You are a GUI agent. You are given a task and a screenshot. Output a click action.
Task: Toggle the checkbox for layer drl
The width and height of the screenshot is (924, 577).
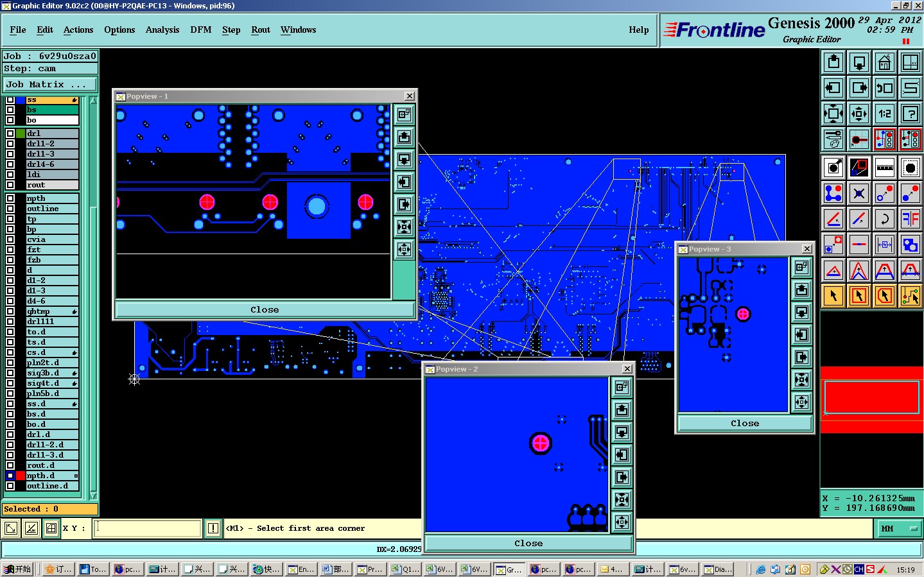click(10, 133)
